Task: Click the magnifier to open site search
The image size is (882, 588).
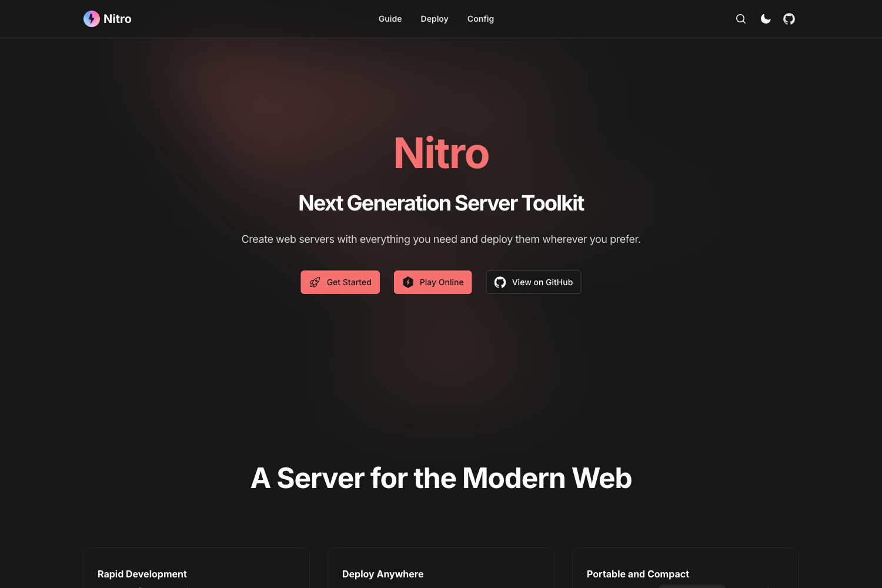Action: coord(740,18)
